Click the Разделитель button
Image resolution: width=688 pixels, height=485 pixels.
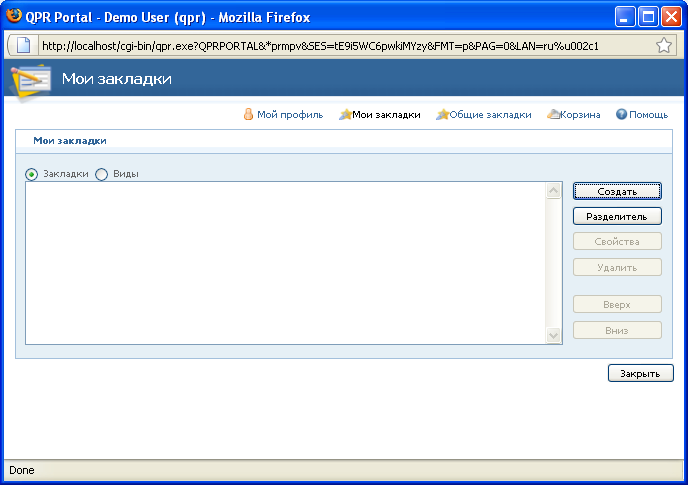(x=617, y=216)
